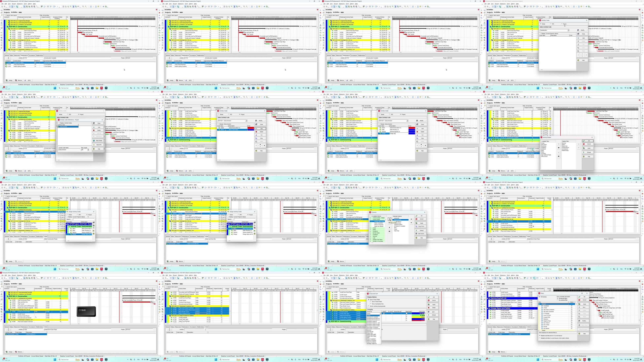In Activity Codes dialog listing Omega, click move-up arrow

(421, 144)
